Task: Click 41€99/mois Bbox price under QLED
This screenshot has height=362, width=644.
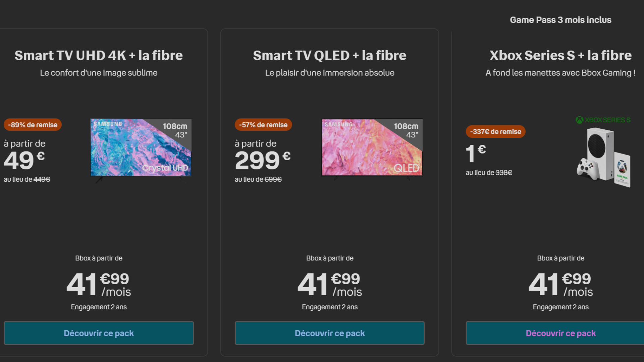Action: 330,285
